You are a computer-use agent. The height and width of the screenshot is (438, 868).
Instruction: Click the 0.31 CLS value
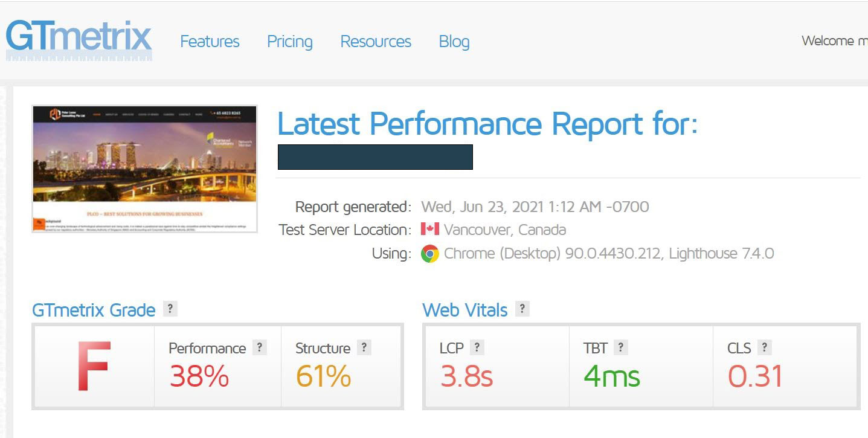pyautogui.click(x=755, y=376)
